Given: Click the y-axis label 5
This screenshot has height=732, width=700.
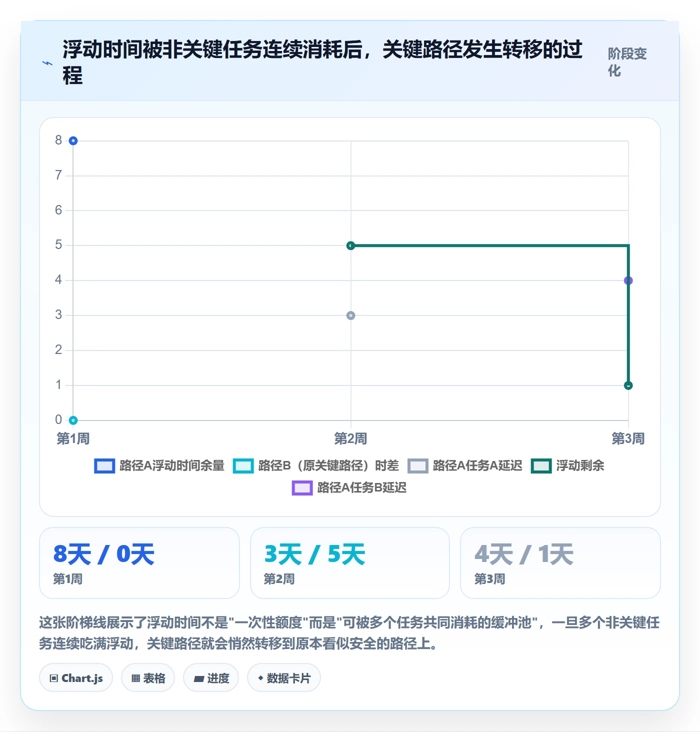Looking at the screenshot, I should (x=58, y=245).
